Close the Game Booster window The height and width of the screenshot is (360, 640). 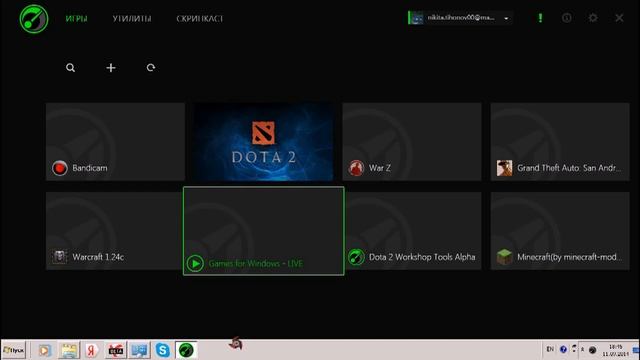[619, 18]
